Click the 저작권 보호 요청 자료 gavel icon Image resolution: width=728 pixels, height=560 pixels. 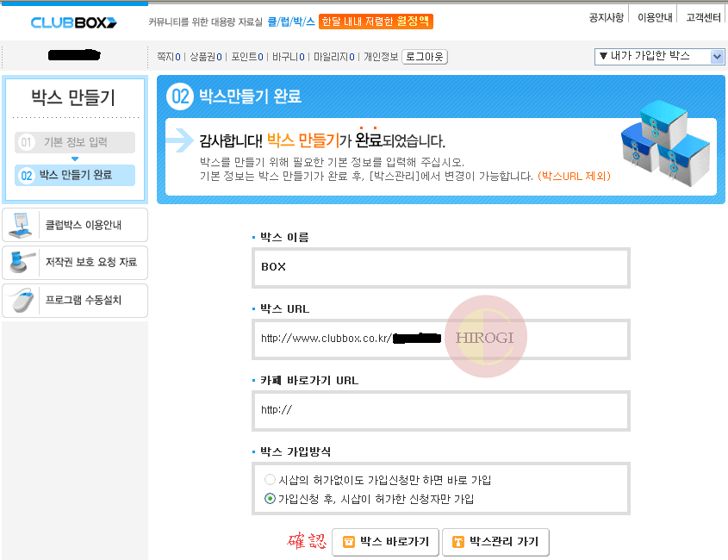pyautogui.click(x=21, y=263)
